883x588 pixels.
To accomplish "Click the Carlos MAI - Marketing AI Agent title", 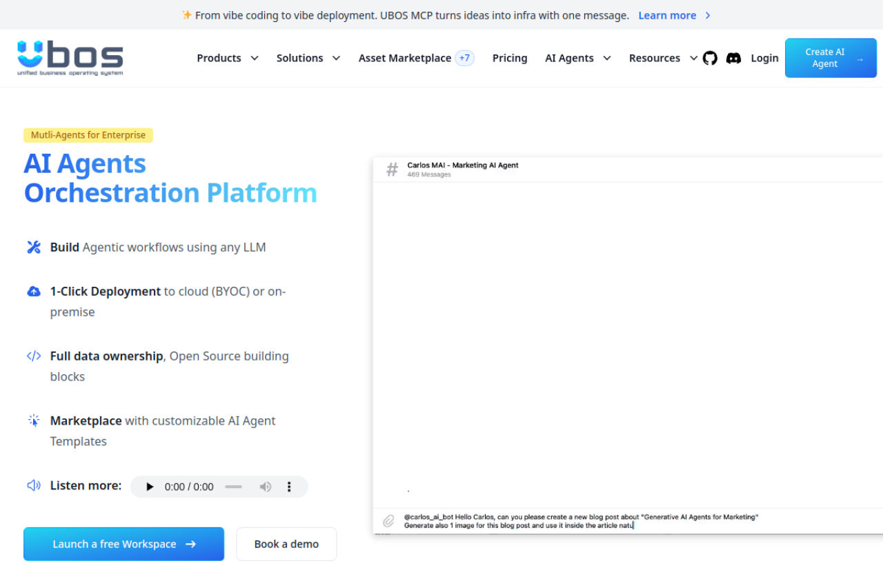I will (463, 165).
